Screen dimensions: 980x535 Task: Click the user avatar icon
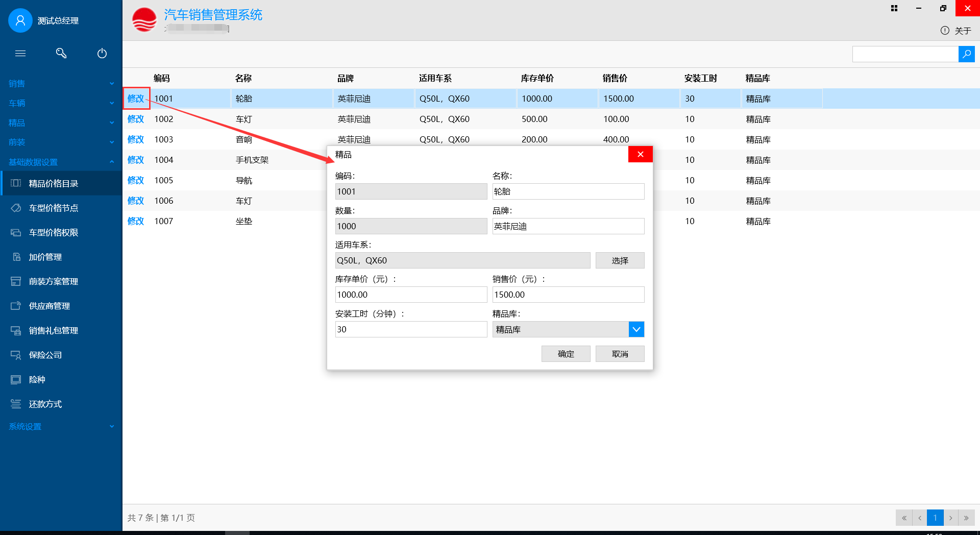tap(20, 20)
